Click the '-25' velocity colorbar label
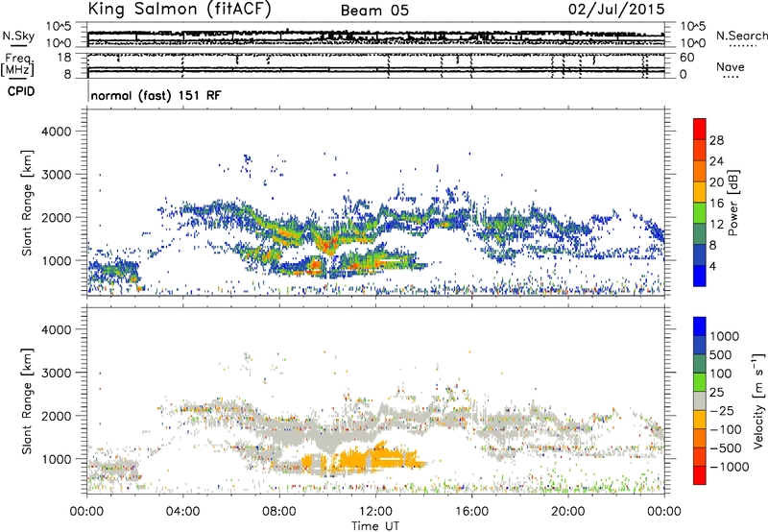This screenshot has width=768, height=532. pyautogui.click(x=722, y=411)
